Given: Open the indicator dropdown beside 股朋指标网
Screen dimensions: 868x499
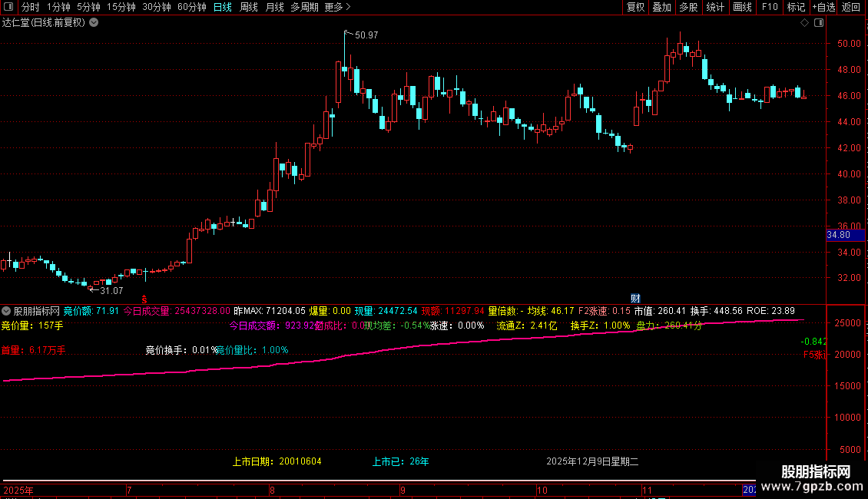Looking at the screenshot, I should click(6, 311).
